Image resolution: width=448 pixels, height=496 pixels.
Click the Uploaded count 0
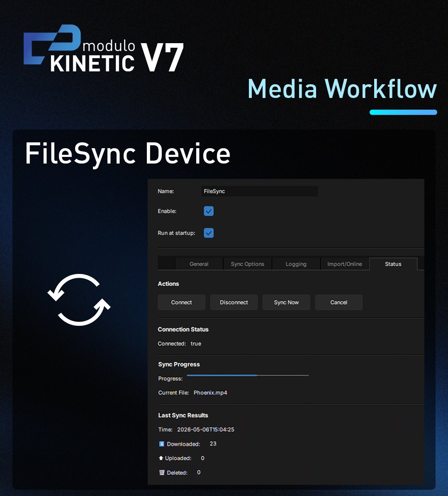pos(203,458)
